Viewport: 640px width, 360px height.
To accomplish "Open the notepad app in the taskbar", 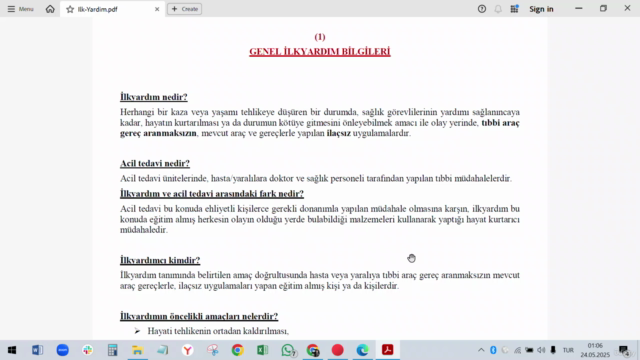I will [163, 350].
